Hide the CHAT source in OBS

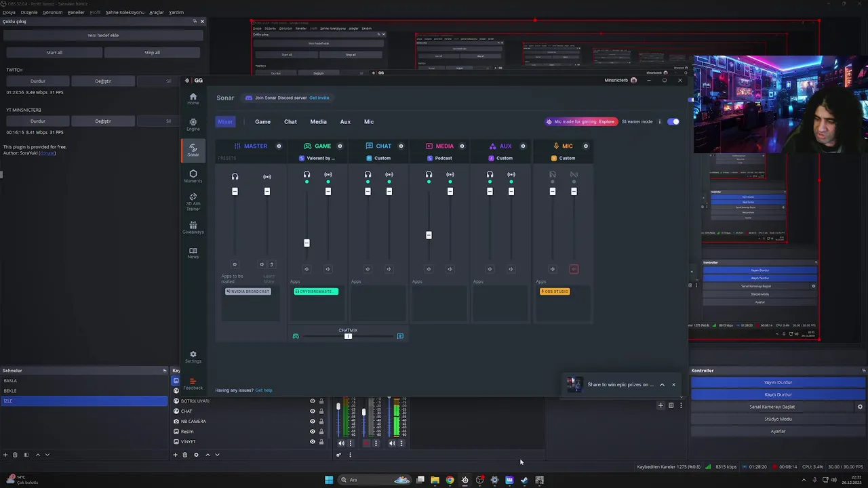313,411
